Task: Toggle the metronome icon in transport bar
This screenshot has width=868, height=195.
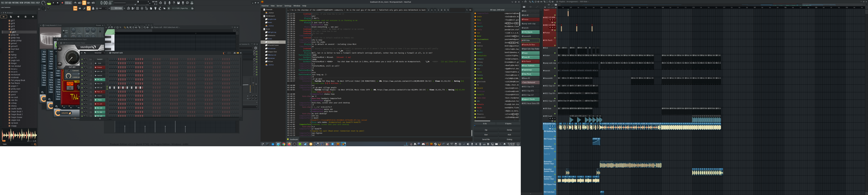Action: pos(75,3)
